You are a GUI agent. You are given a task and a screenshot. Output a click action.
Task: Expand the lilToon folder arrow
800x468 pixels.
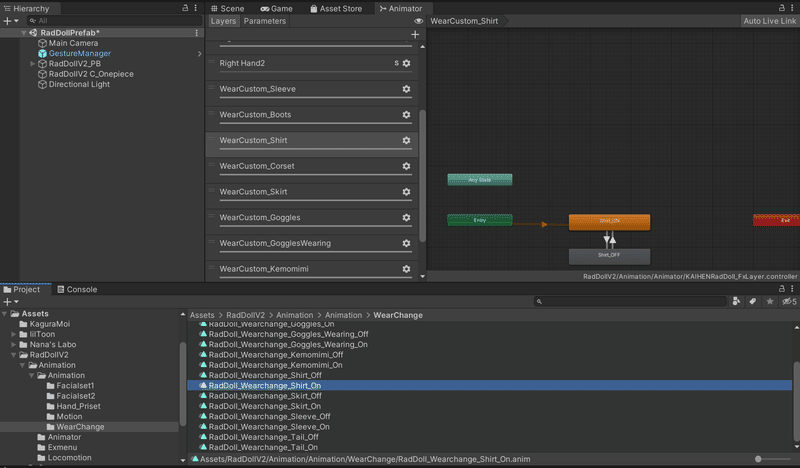[14, 334]
